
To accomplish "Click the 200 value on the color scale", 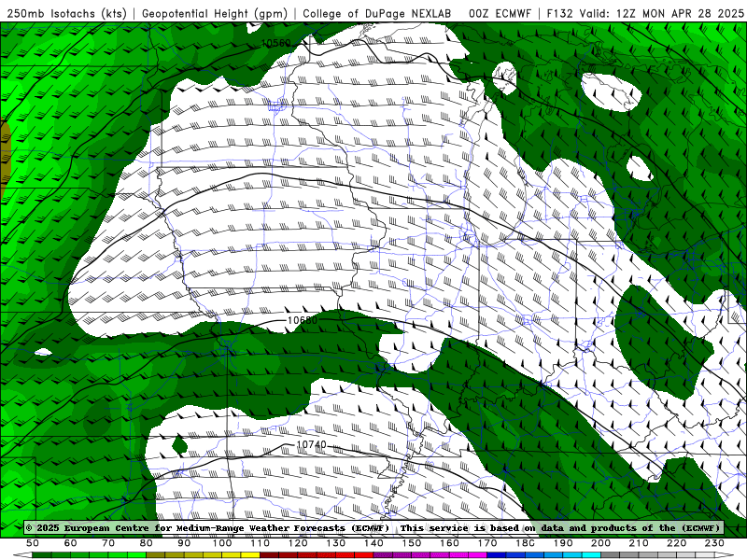I will click(601, 543).
